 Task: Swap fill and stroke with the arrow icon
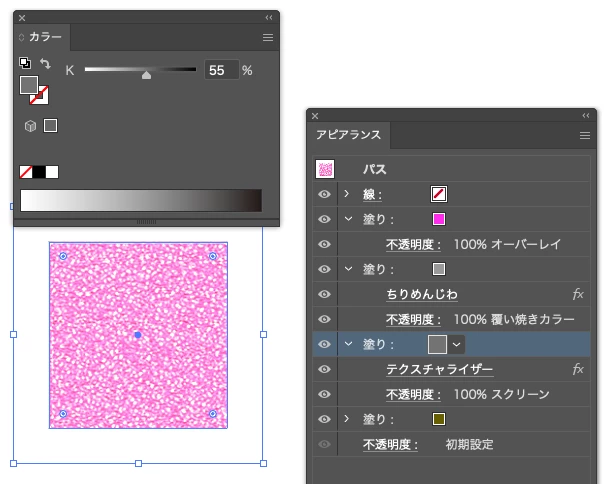(x=46, y=63)
